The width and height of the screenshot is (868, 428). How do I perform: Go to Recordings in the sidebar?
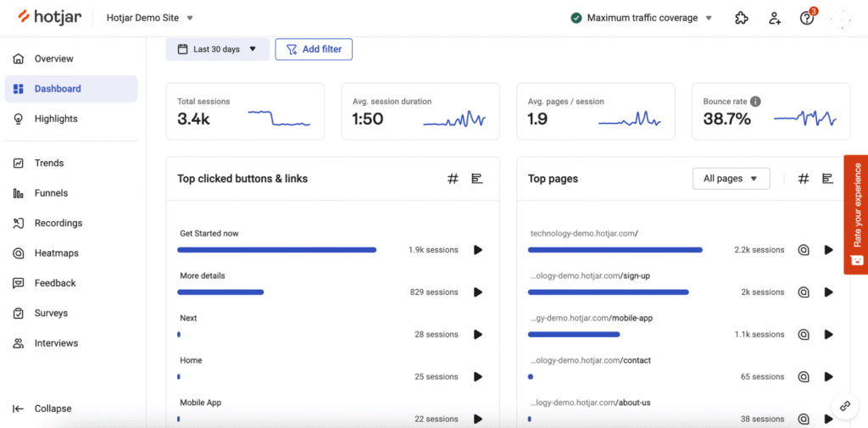pyautogui.click(x=58, y=223)
